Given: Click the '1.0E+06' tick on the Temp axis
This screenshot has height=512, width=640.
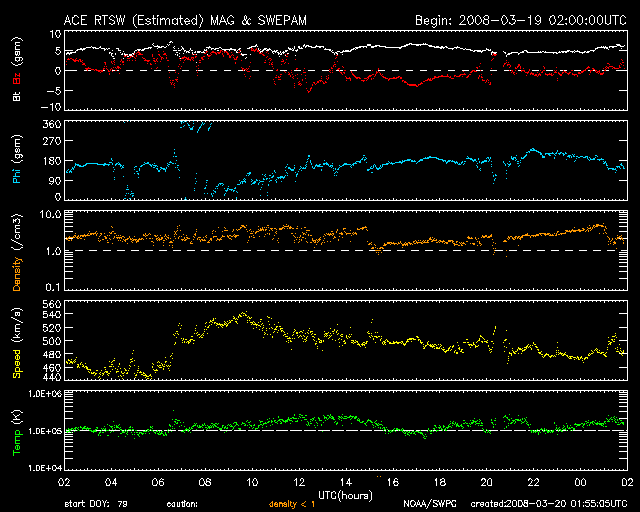Looking at the screenshot, I should 45,393.
